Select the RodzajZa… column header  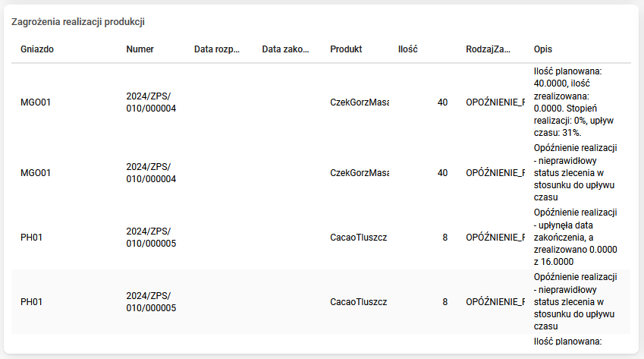[x=488, y=49]
